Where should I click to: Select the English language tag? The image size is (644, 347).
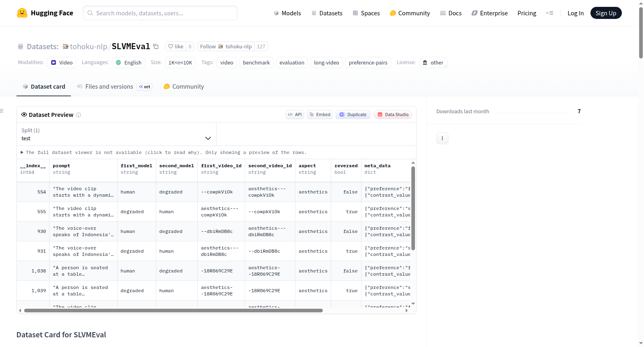[x=129, y=62]
